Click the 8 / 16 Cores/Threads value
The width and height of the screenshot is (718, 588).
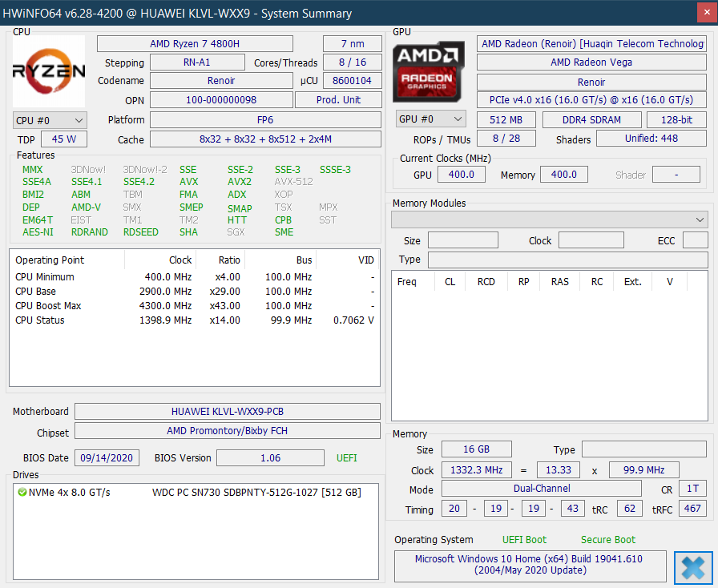(x=353, y=62)
